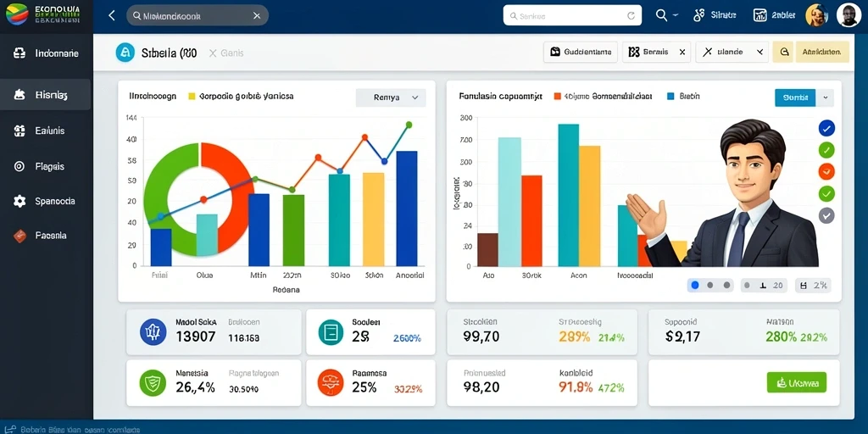Select the blue pagination dot under the bar chart
The height and width of the screenshot is (434, 868).
[x=695, y=285]
